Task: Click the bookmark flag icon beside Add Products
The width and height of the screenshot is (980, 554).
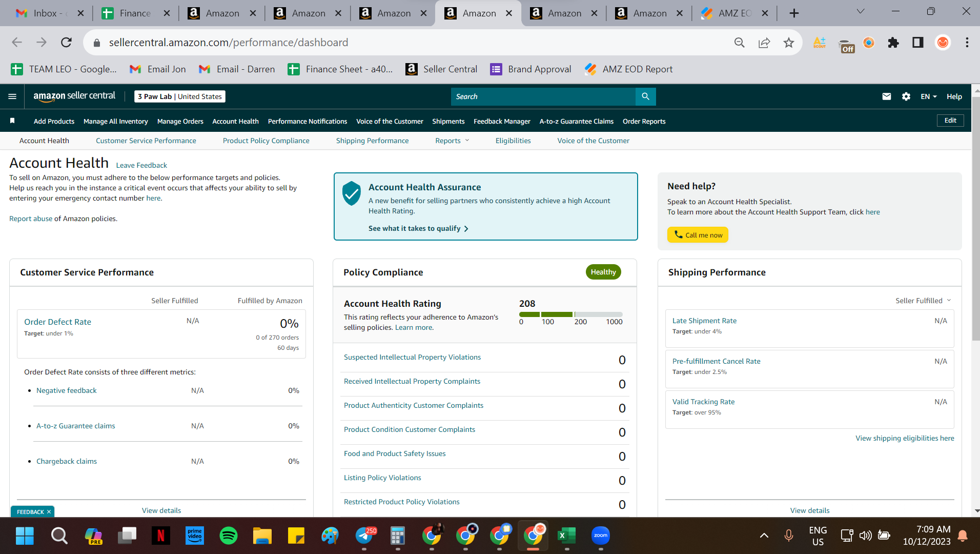Action: point(12,121)
